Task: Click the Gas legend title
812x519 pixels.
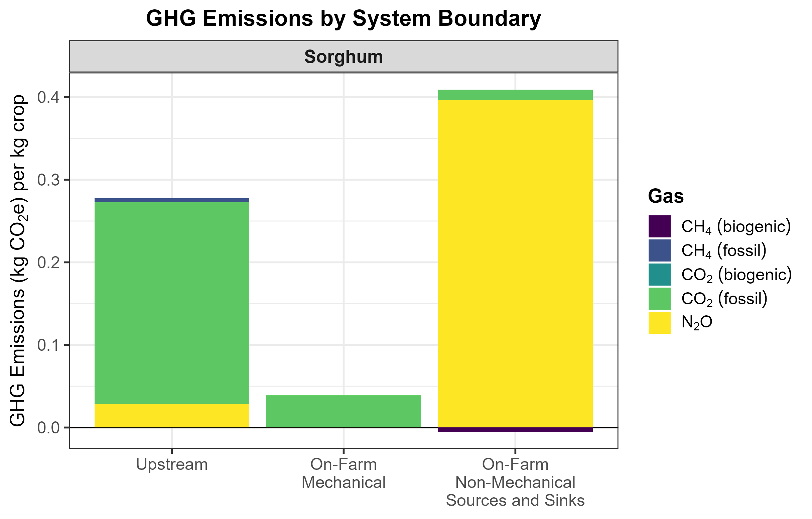Action: coord(666,196)
